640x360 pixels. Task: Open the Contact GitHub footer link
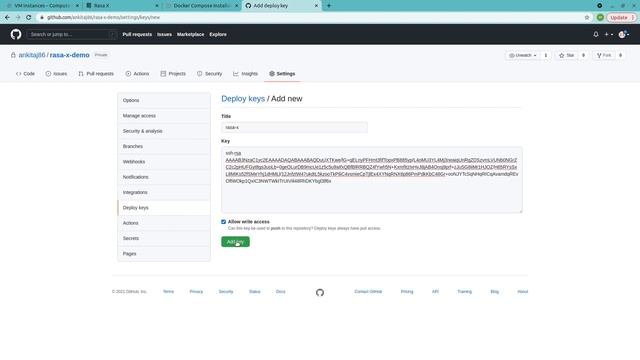click(368, 292)
